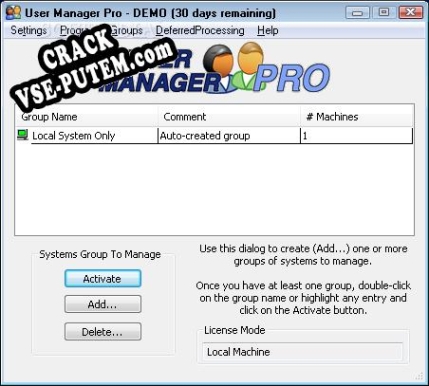Click the Auto-created group comment cell
The width and height of the screenshot is (429, 386).
pyautogui.click(x=229, y=136)
